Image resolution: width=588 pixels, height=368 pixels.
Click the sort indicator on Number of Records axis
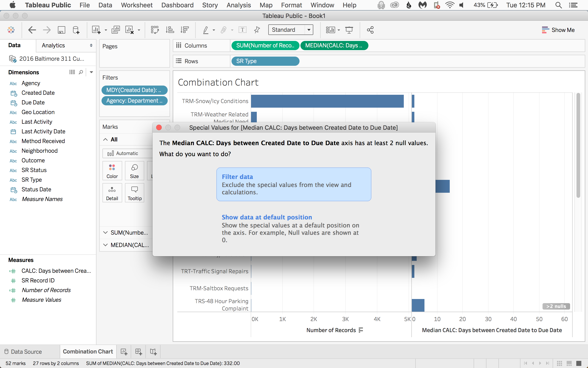(361, 330)
